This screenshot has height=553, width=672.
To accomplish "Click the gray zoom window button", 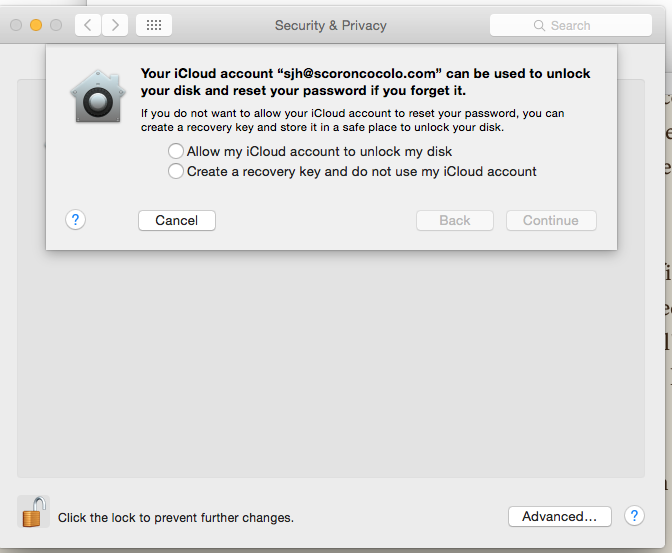I will pyautogui.click(x=56, y=24).
